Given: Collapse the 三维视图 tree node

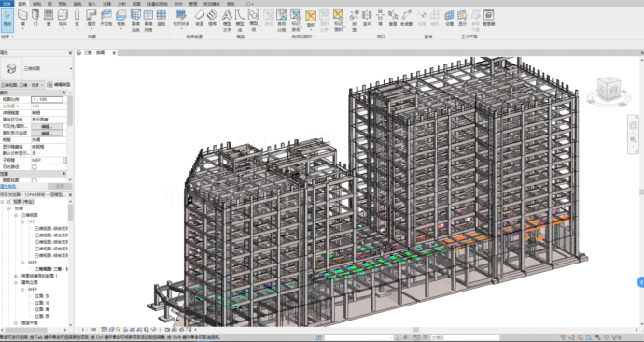Looking at the screenshot, I should [17, 215].
